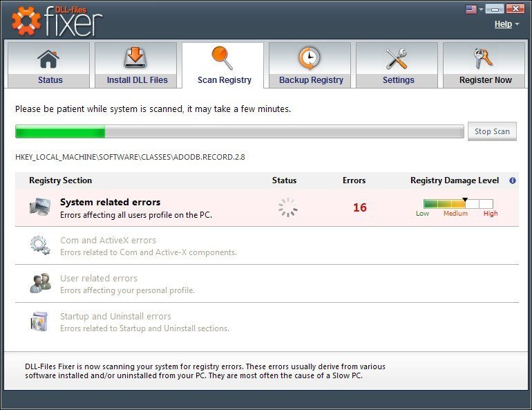Expand the Help menu arrow
The width and height of the screenshot is (532, 410).
(x=517, y=24)
